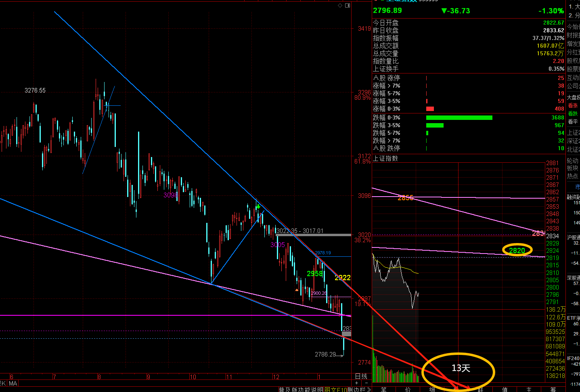The height and width of the screenshot is (392, 580).
Task: Click the 跌幅 5-7% row
Action: (x=469, y=133)
